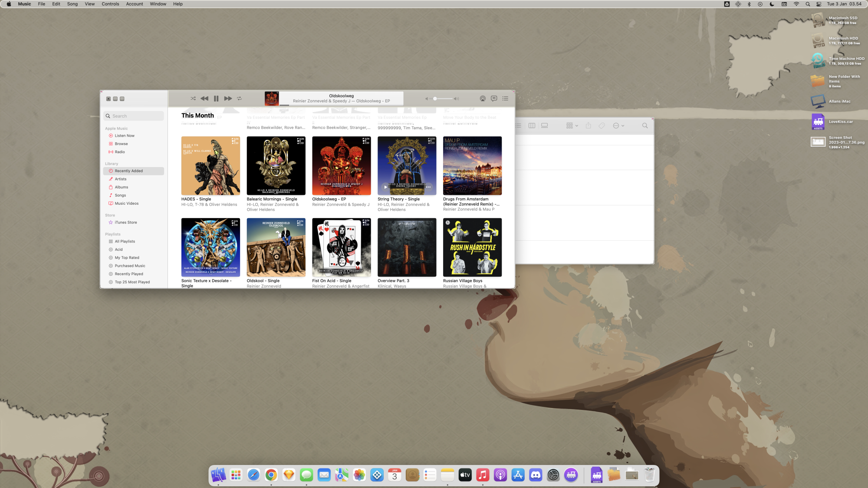Play String Theory single via overlay button
The width and height of the screenshot is (868, 488).
tap(385, 187)
